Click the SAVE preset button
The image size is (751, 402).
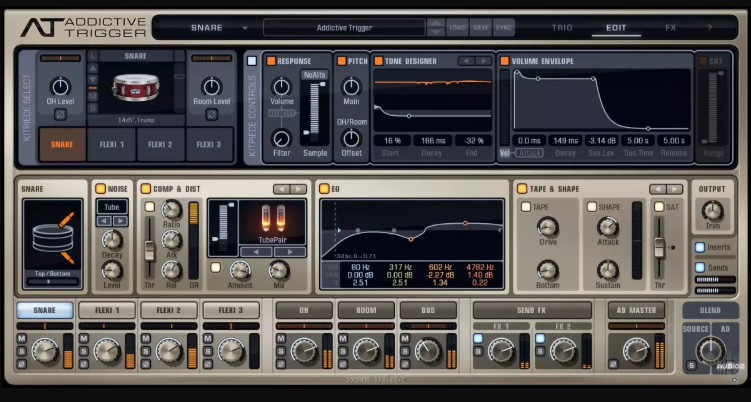[x=480, y=28]
